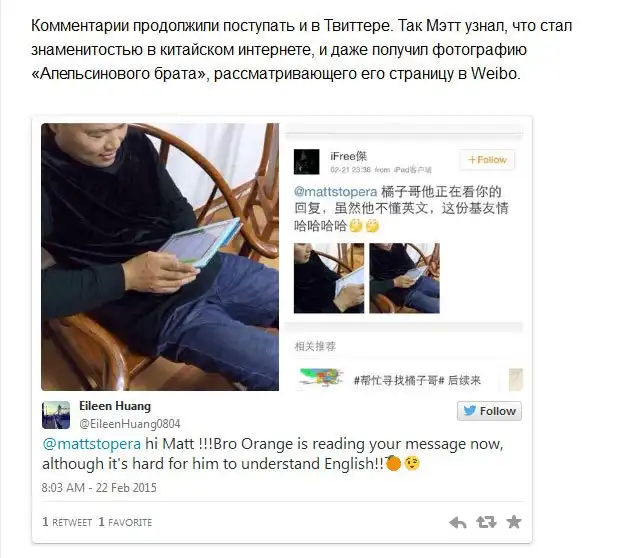Open the second small Weibo photo thumbnail
Image resolution: width=641 pixels, height=558 pixels.
click(404, 278)
